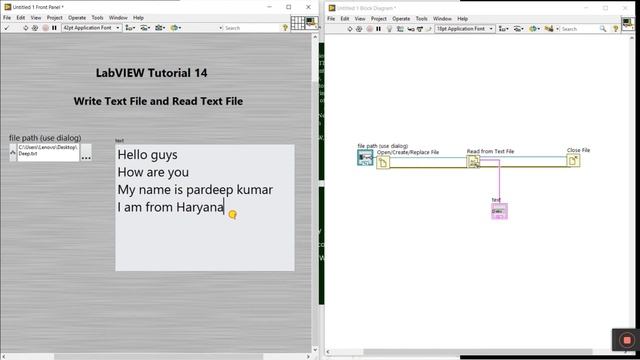Click the red screen recording stop button
This screenshot has width=640, height=360.
click(627, 340)
